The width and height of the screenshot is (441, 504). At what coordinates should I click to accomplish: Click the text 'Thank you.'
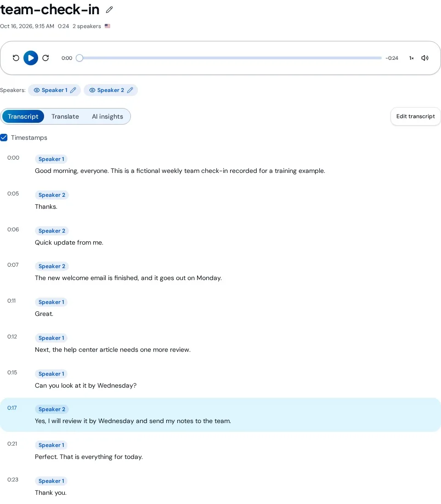click(51, 493)
